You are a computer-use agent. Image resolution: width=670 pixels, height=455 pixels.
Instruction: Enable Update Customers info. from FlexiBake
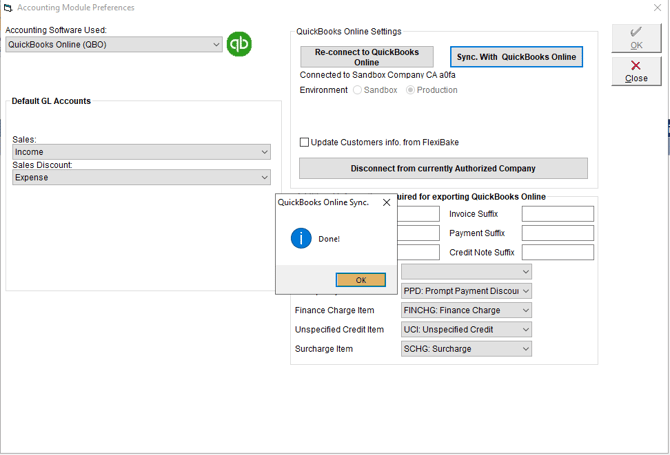pos(304,142)
